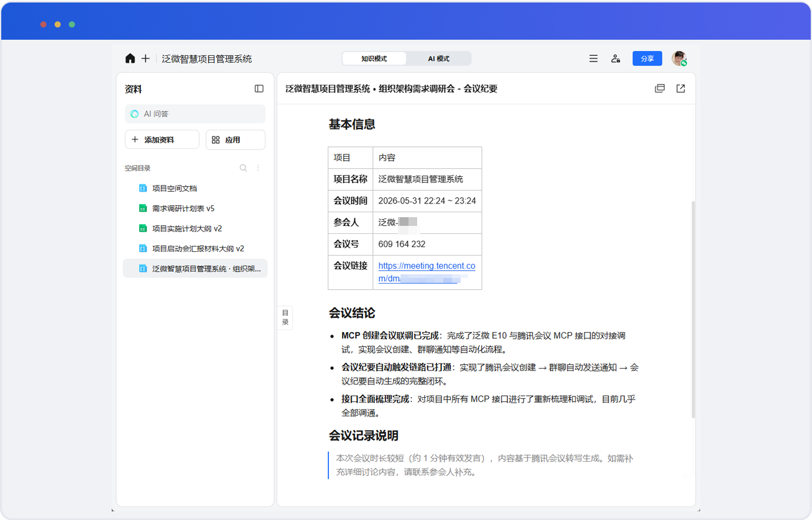Image resolution: width=812 pixels, height=520 pixels.
Task: Open 空间目录 more options menu
Action: pos(258,168)
